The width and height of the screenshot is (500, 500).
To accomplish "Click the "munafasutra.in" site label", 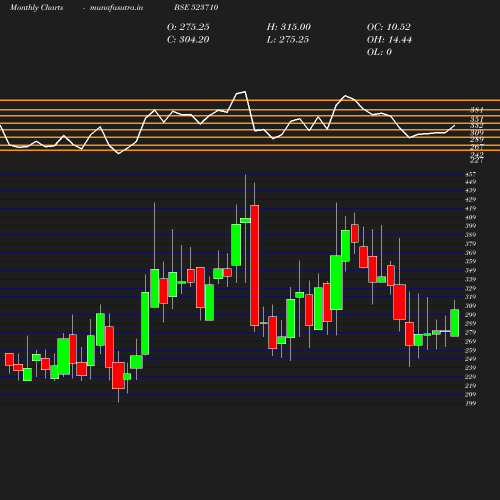I will 116,8.
